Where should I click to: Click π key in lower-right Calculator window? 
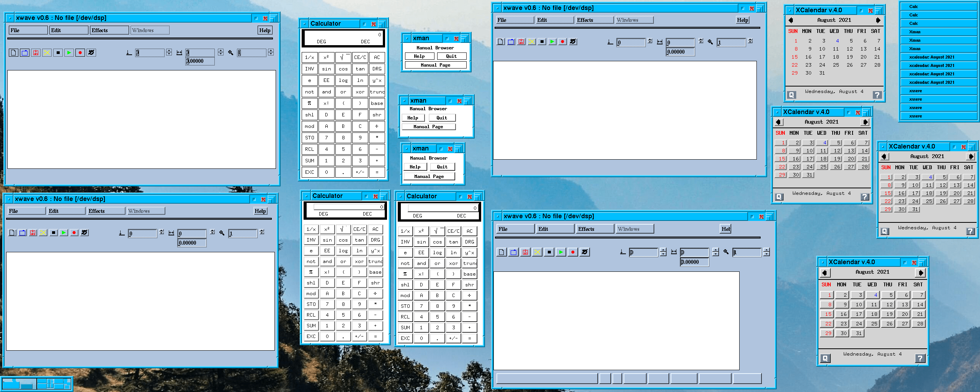405,274
